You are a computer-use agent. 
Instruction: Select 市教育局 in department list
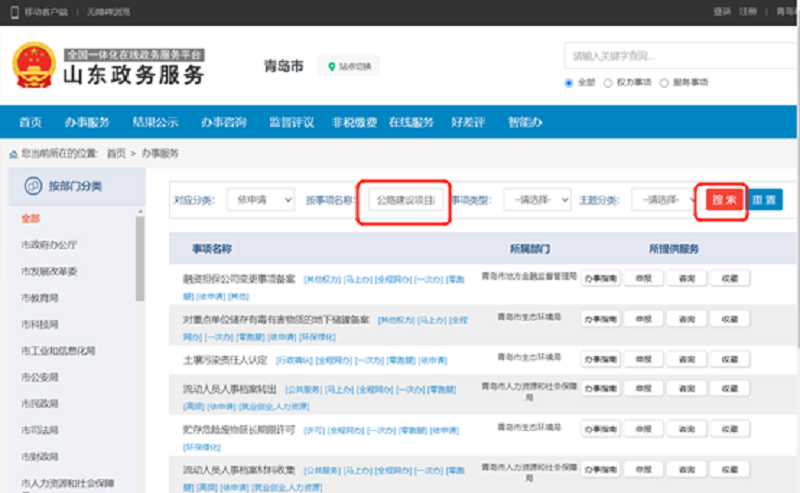pyautogui.click(x=40, y=298)
